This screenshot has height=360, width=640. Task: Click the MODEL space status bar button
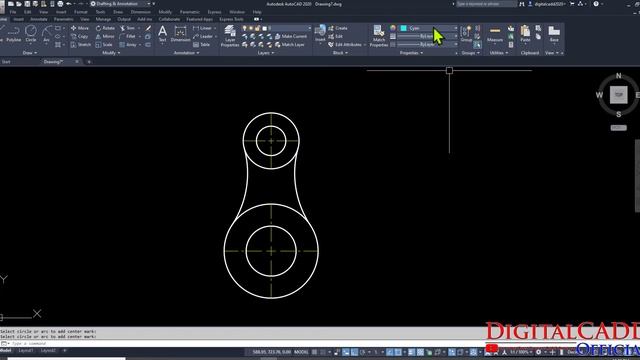301,352
